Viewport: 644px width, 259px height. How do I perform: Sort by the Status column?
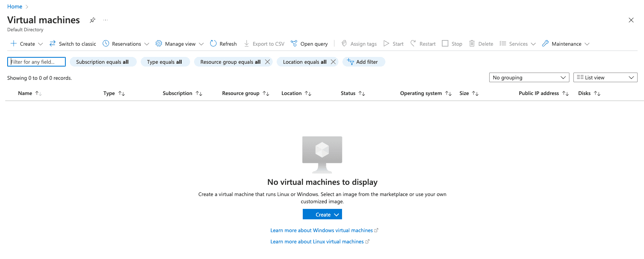pyautogui.click(x=353, y=93)
